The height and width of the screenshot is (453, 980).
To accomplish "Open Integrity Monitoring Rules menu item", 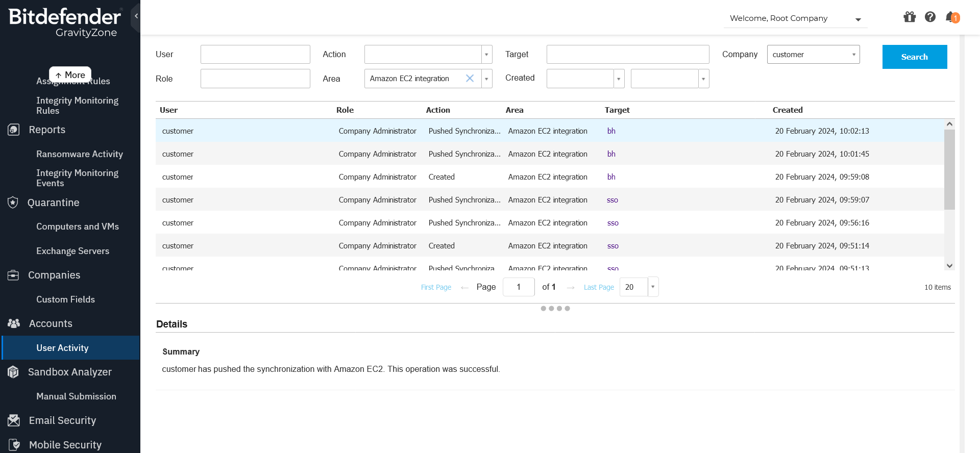I will point(77,106).
